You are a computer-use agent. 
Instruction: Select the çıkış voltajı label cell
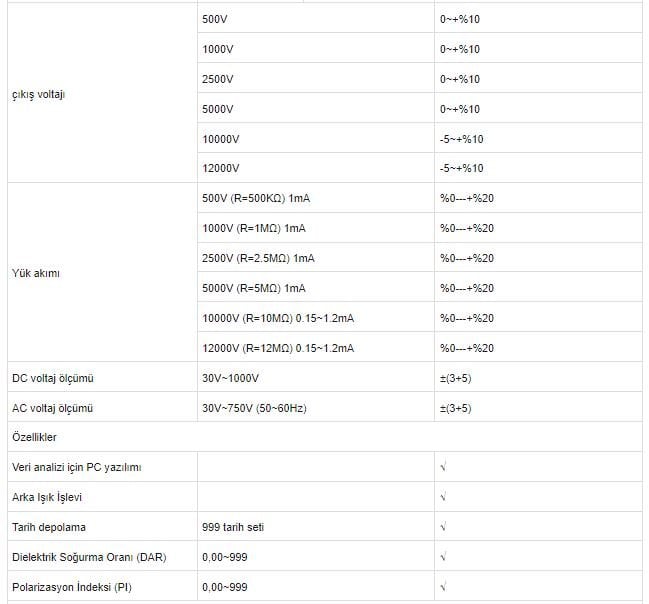102,93
